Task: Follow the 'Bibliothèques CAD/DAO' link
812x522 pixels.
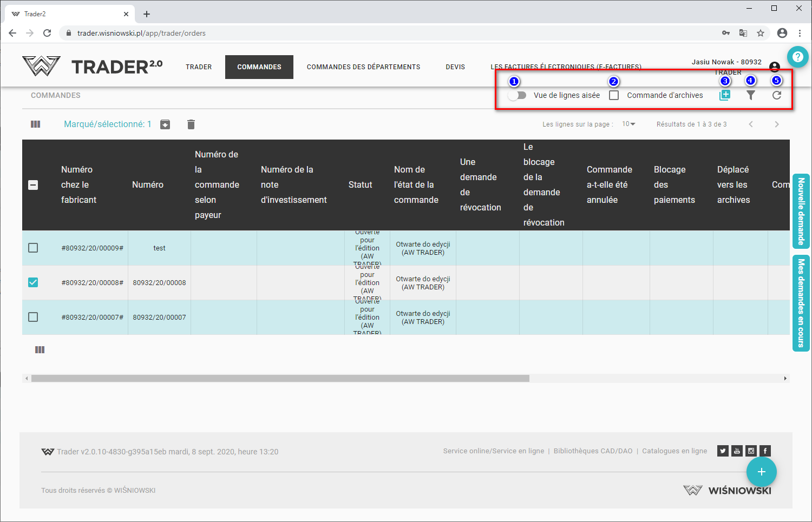Action: click(x=593, y=451)
